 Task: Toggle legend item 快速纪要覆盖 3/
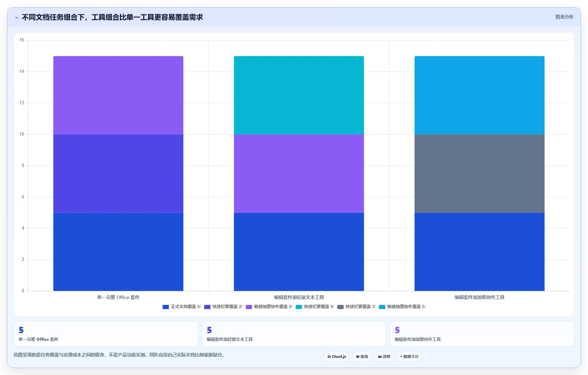356,307
